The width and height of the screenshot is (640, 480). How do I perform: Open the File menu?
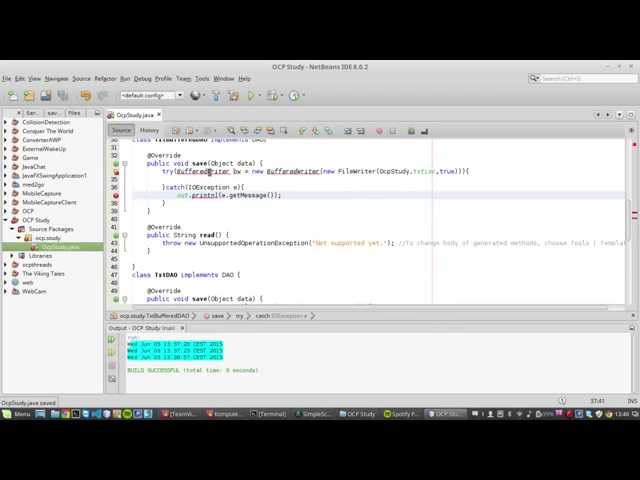tap(7, 78)
